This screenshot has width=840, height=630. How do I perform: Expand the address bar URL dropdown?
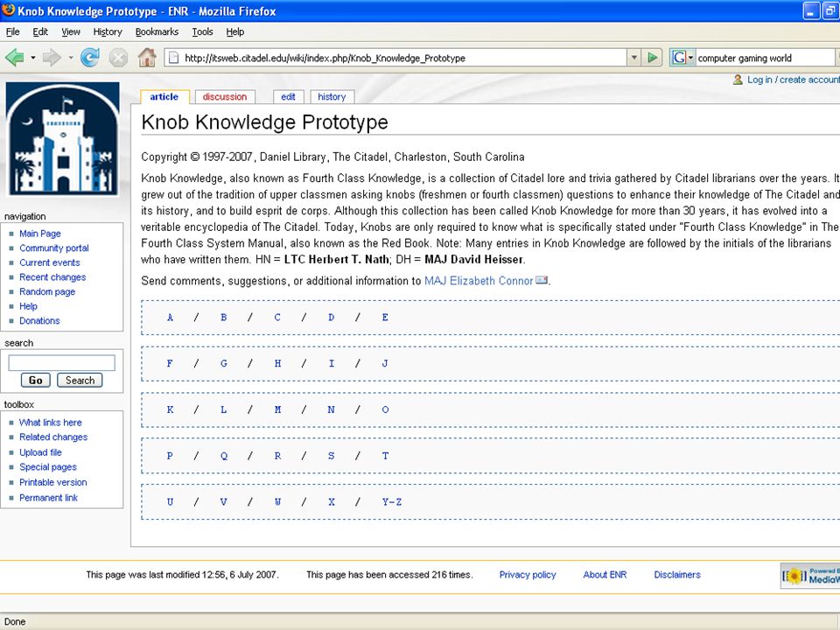click(x=634, y=58)
